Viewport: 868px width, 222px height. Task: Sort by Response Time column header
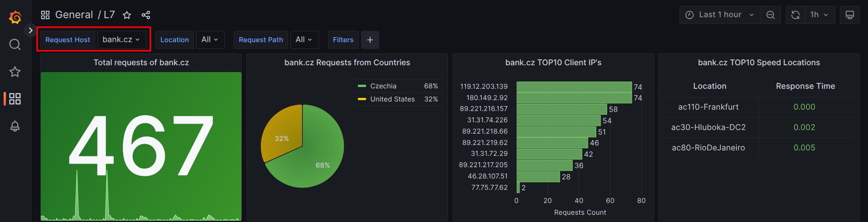805,86
